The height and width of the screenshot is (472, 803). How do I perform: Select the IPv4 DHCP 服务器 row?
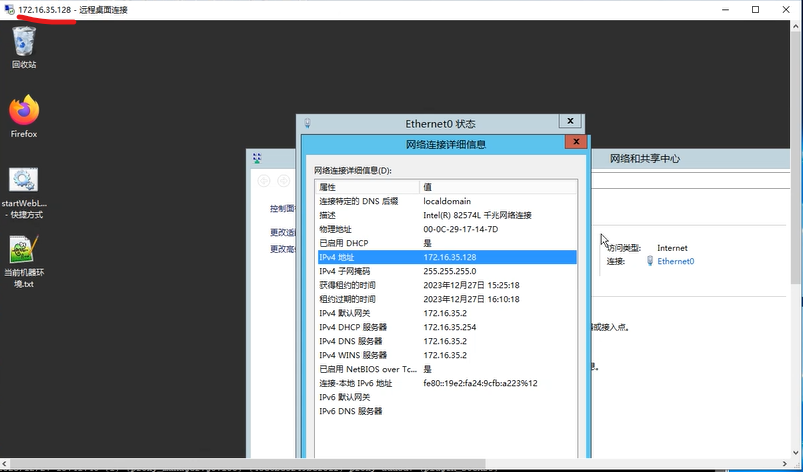[446, 327]
